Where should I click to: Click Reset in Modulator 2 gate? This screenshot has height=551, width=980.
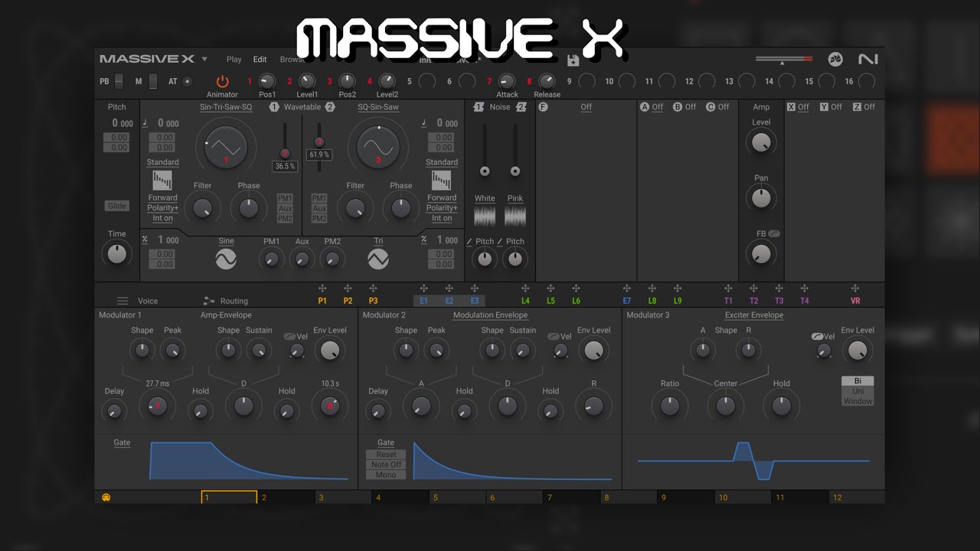386,455
